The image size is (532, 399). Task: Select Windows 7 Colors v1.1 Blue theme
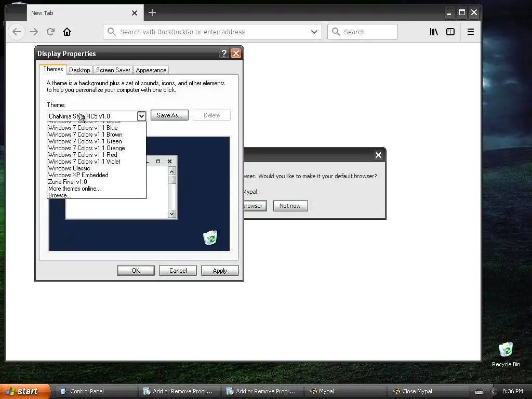pos(96,128)
